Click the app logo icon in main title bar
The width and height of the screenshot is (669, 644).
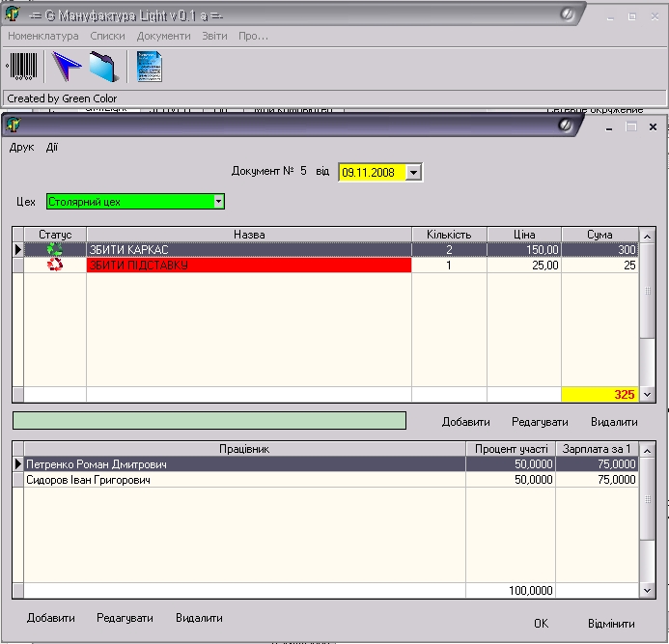(x=12, y=14)
